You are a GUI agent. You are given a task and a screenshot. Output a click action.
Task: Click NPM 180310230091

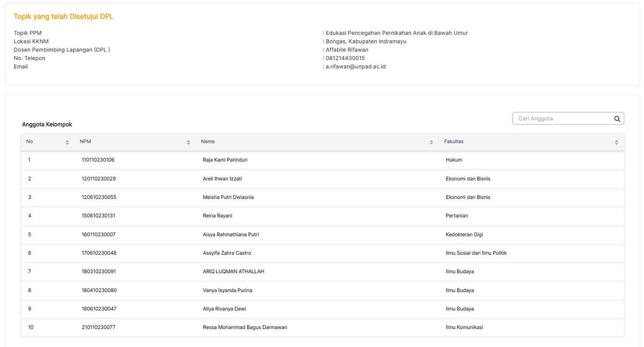coord(99,272)
